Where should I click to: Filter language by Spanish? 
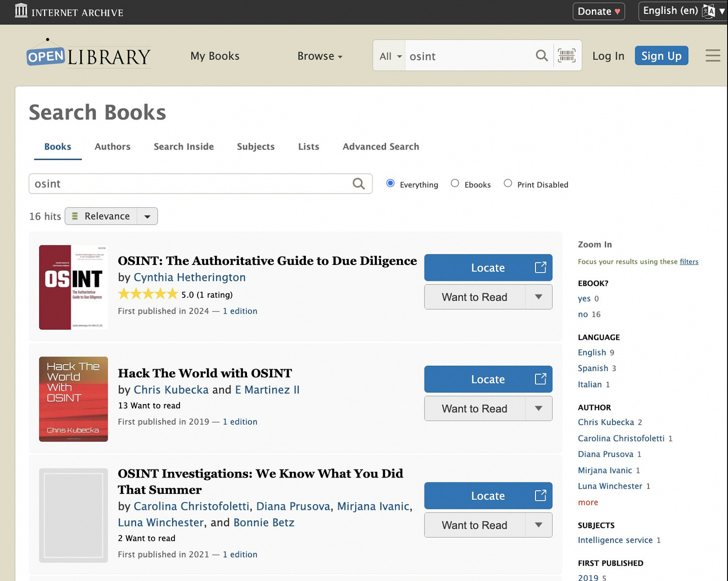[x=593, y=368]
